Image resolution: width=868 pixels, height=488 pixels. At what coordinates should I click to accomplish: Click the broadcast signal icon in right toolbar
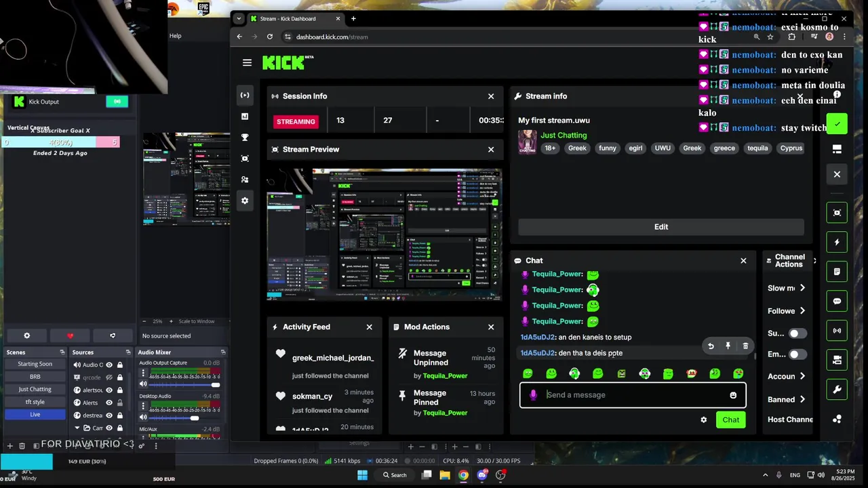pos(837,331)
